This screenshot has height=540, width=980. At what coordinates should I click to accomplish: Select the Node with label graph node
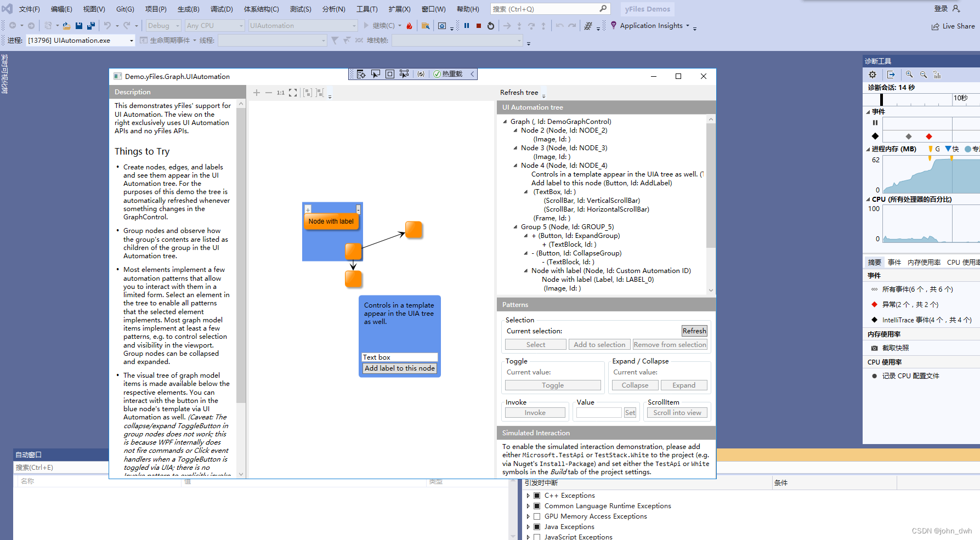(x=331, y=221)
